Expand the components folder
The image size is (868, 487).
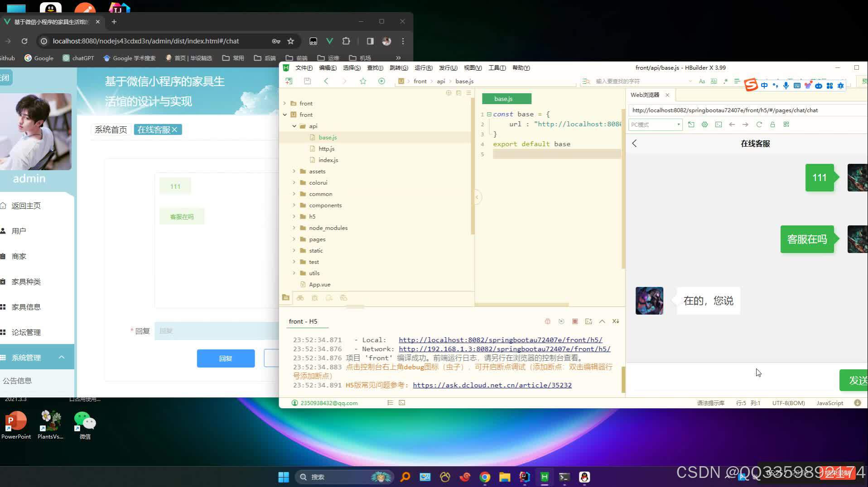[x=294, y=205]
